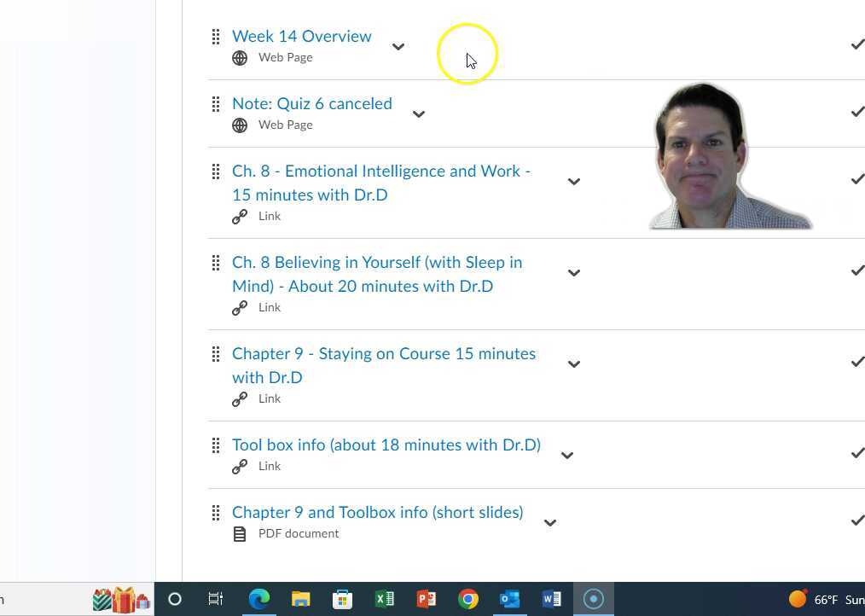Open the Week 14 Overview web page link

[301, 36]
